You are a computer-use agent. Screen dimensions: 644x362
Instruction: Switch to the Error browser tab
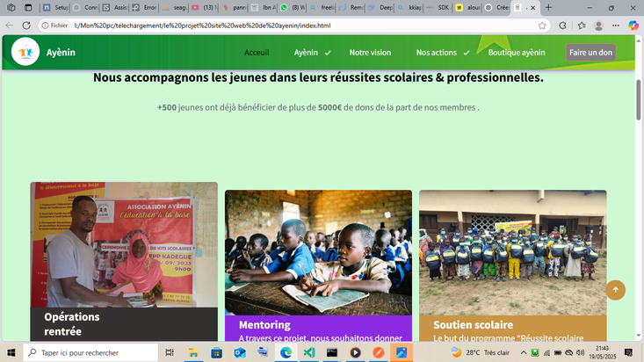(144, 7)
